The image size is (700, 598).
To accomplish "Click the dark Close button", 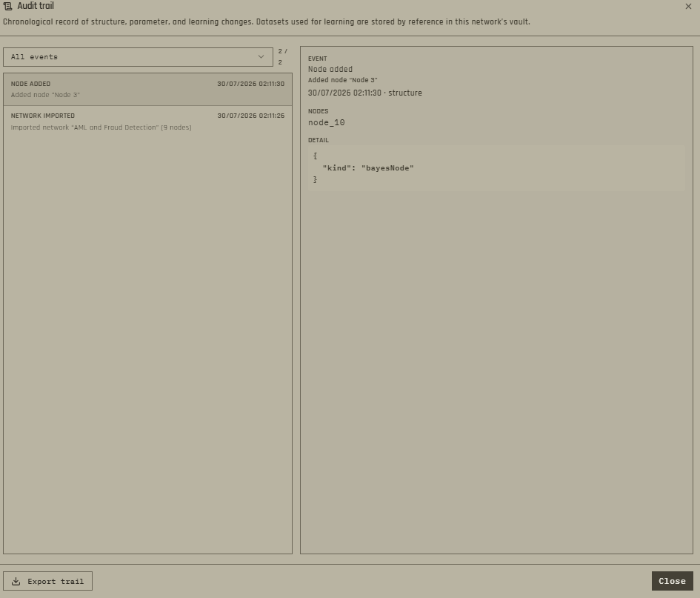I will point(673,581).
